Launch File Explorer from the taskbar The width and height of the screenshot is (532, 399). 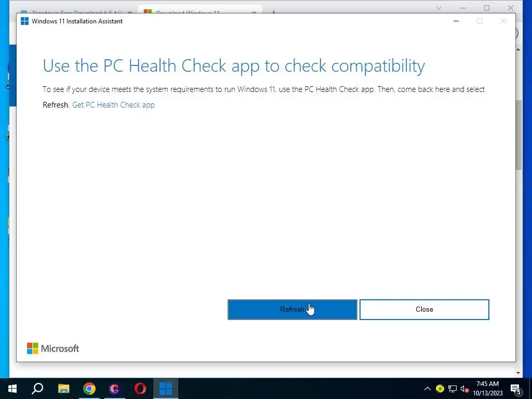tap(63, 389)
